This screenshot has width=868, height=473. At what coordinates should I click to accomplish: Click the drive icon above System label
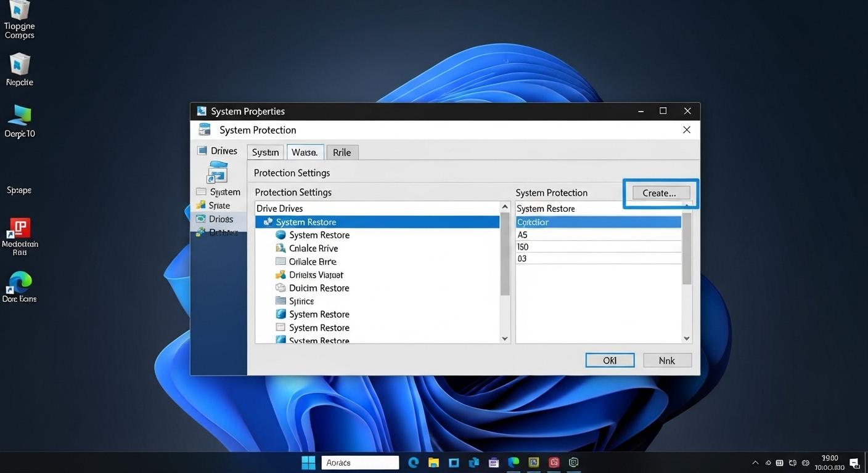218,172
